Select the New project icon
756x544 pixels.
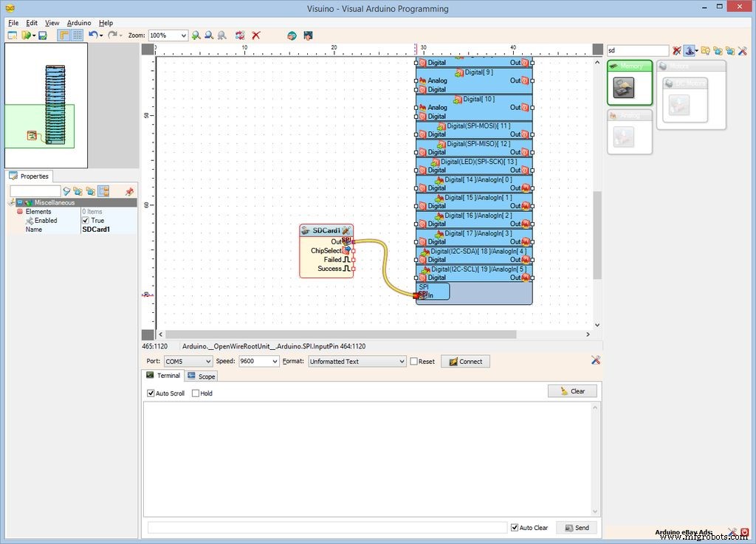[x=12, y=35]
